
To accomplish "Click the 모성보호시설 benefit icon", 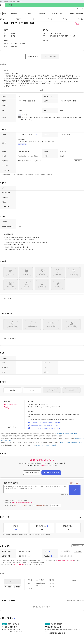I will coord(42,285).
